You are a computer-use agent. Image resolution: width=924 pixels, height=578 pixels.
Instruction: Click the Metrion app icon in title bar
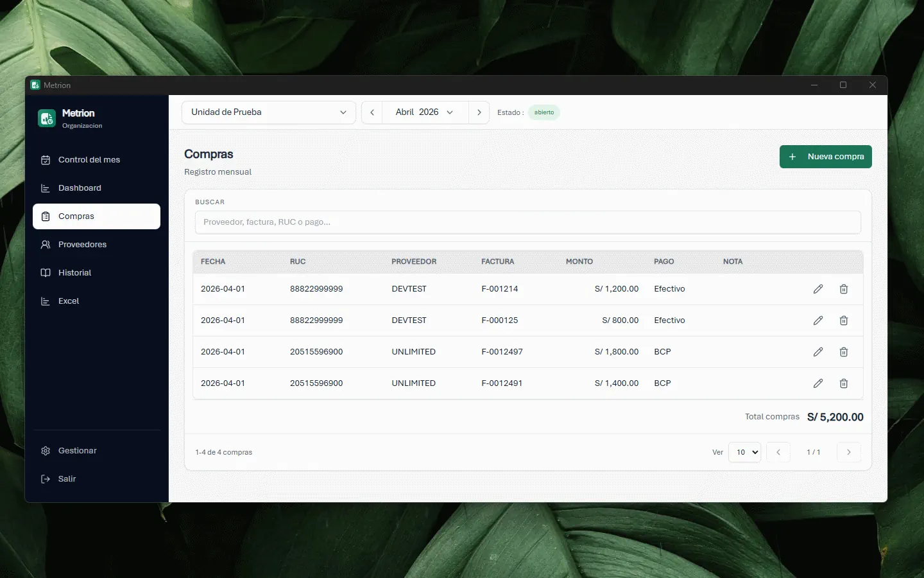[35, 85]
